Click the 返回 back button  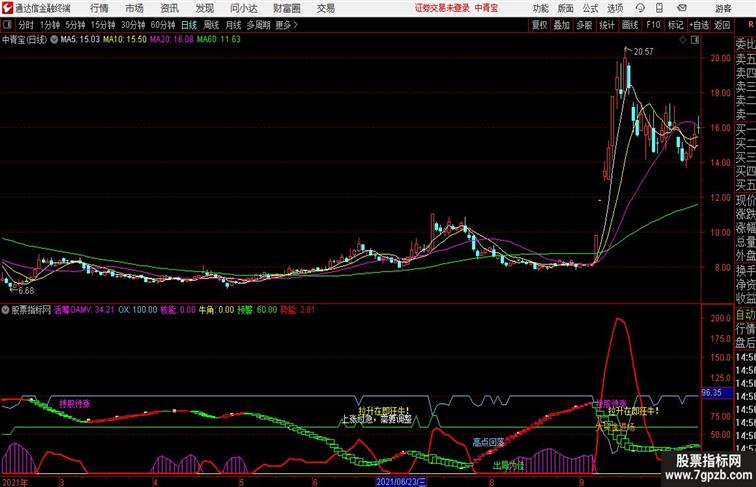click(x=722, y=25)
